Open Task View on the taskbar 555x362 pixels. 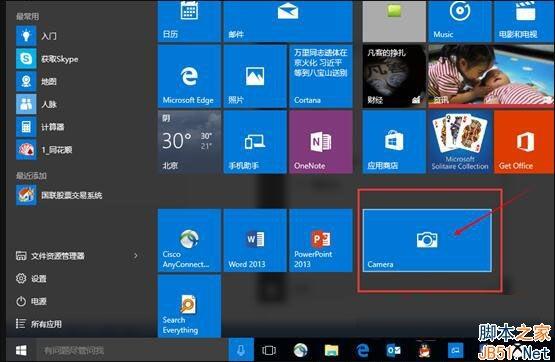[269, 350]
